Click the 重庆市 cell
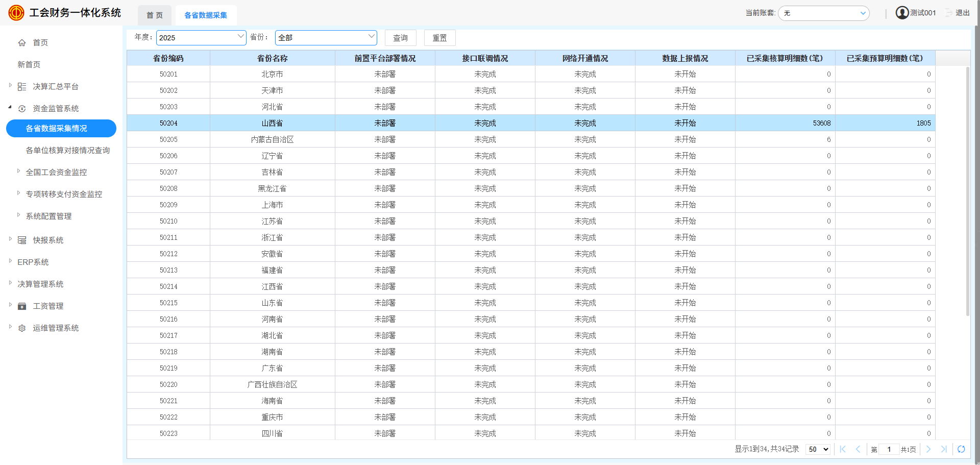This screenshot has height=465, width=980. coord(273,417)
